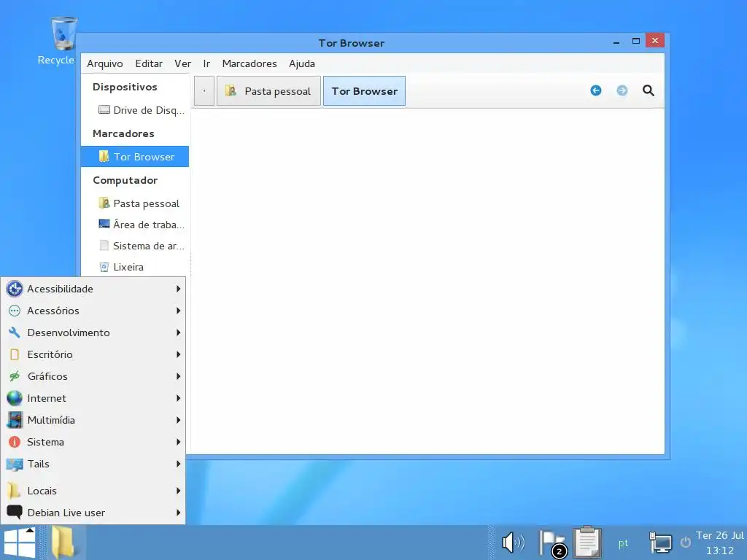Expand Debian Live user submenu
Viewport: 747px width, 560px height.
(x=93, y=513)
